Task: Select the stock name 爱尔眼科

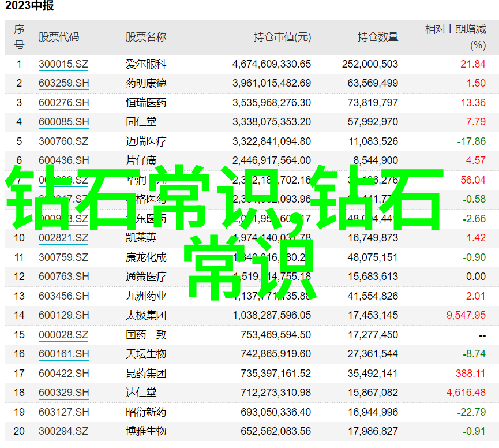Action: click(x=146, y=64)
